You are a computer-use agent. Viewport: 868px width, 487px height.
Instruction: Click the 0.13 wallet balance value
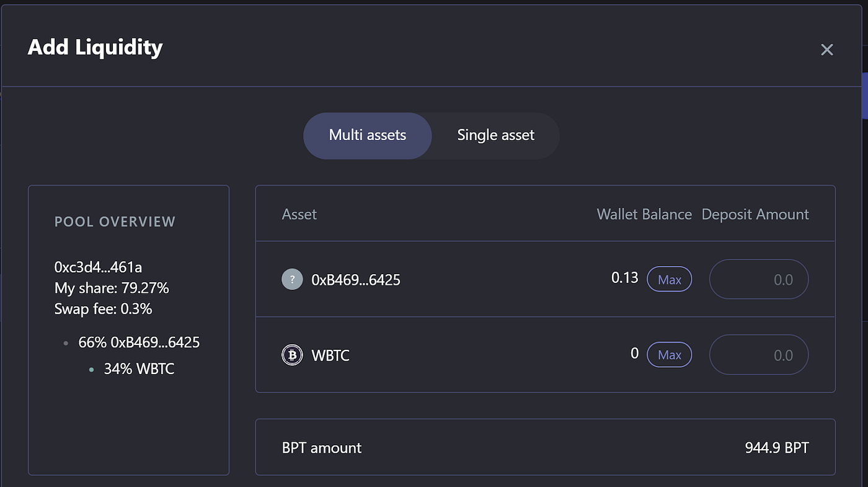pos(624,278)
